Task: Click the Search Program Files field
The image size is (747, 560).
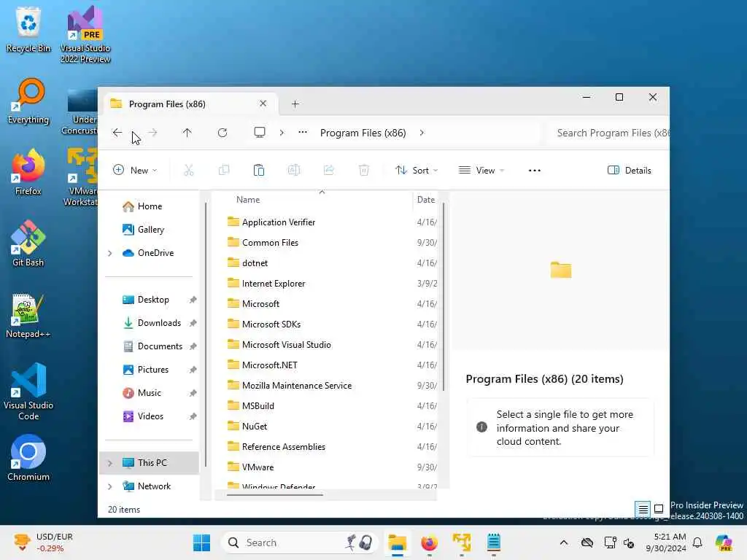Action: tap(608, 133)
